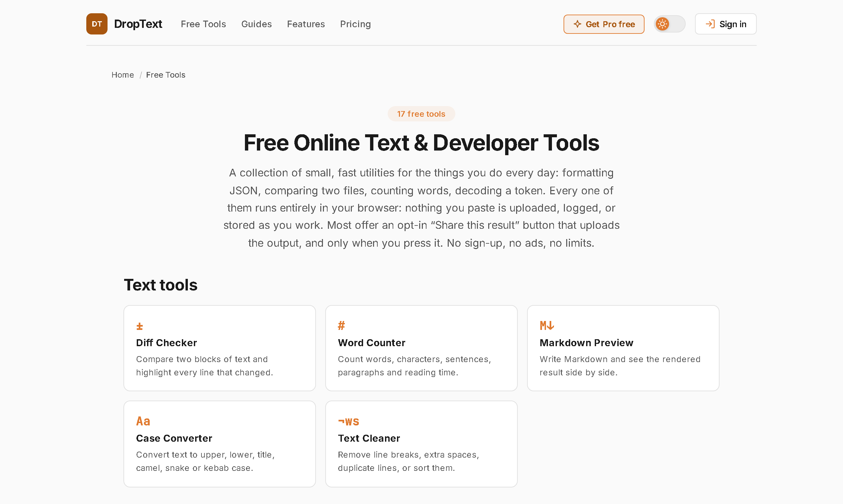
Task: Click 'Compare two blocks of text' description
Action: tap(204, 366)
